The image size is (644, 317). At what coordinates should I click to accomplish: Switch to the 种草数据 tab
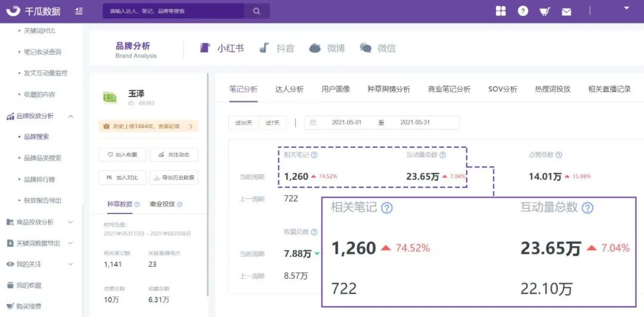120,204
